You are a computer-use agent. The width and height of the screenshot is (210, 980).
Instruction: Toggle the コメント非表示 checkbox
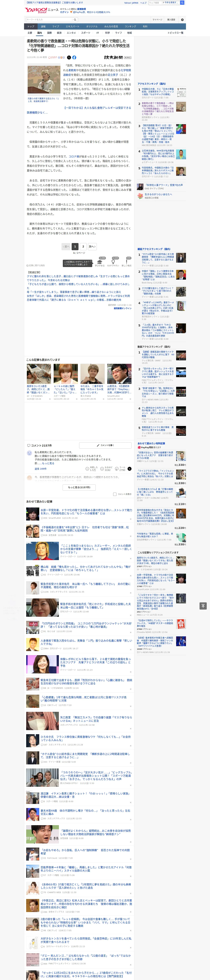(x=115, y=494)
